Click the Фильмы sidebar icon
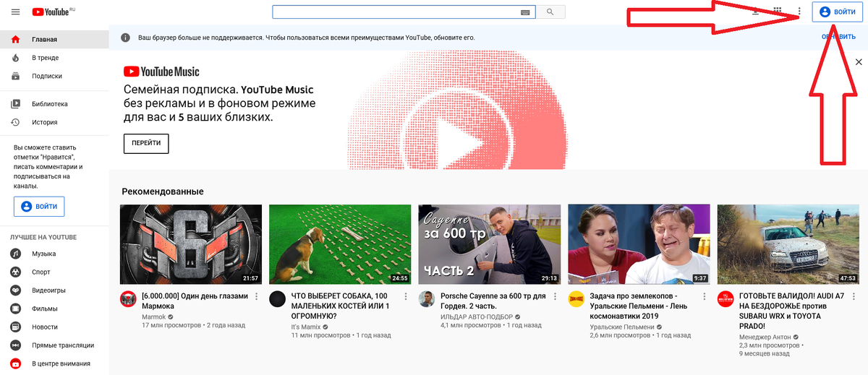Screen dimensions: 868x375 tap(15, 309)
